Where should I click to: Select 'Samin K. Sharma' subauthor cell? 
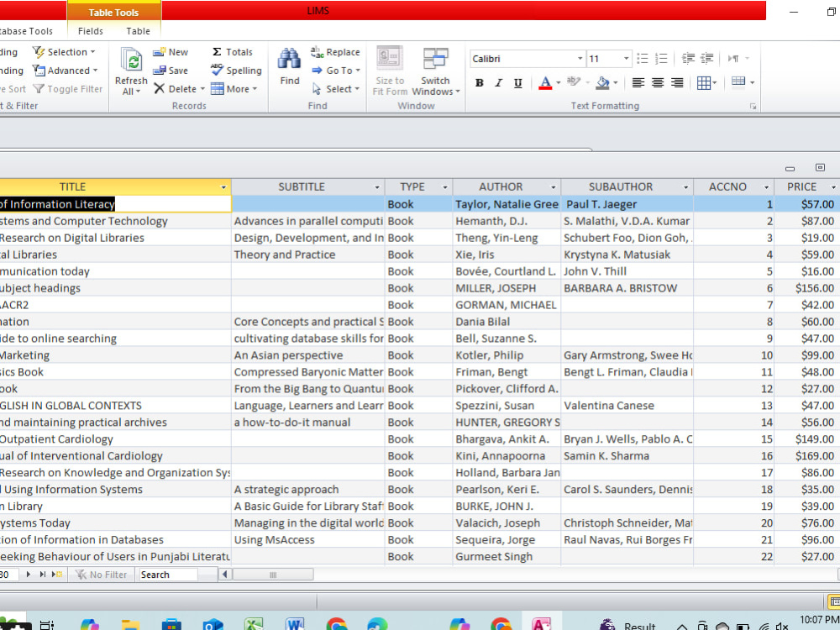coord(627,456)
